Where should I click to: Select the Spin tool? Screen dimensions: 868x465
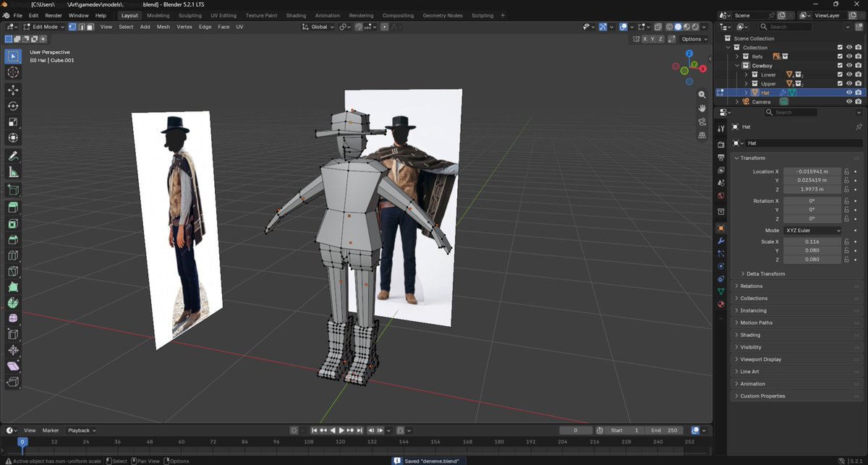pos(13,303)
